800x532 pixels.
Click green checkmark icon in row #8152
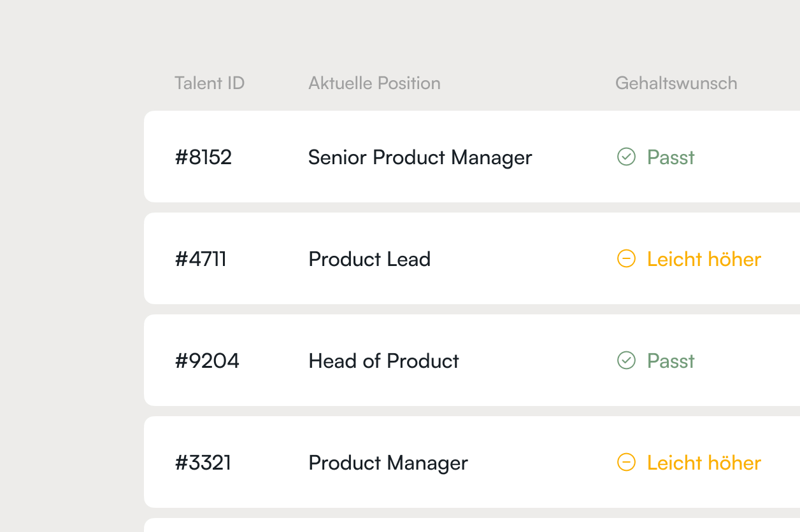pos(626,157)
